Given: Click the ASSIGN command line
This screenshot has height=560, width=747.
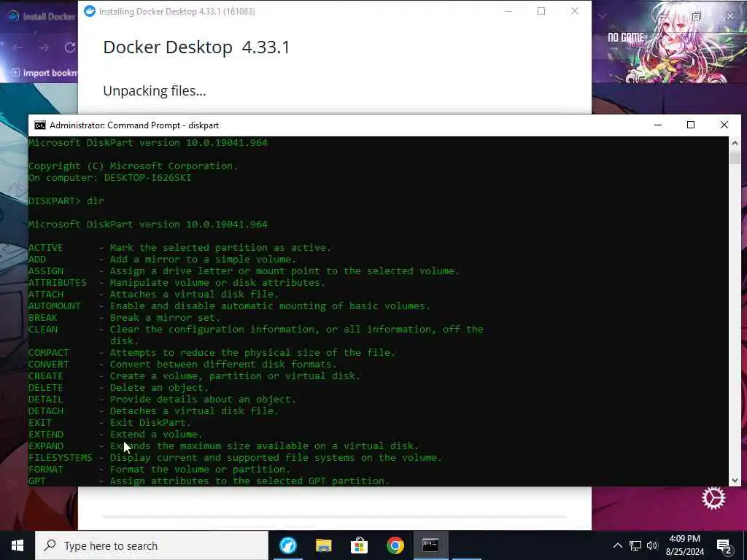Looking at the screenshot, I should click(x=244, y=271).
